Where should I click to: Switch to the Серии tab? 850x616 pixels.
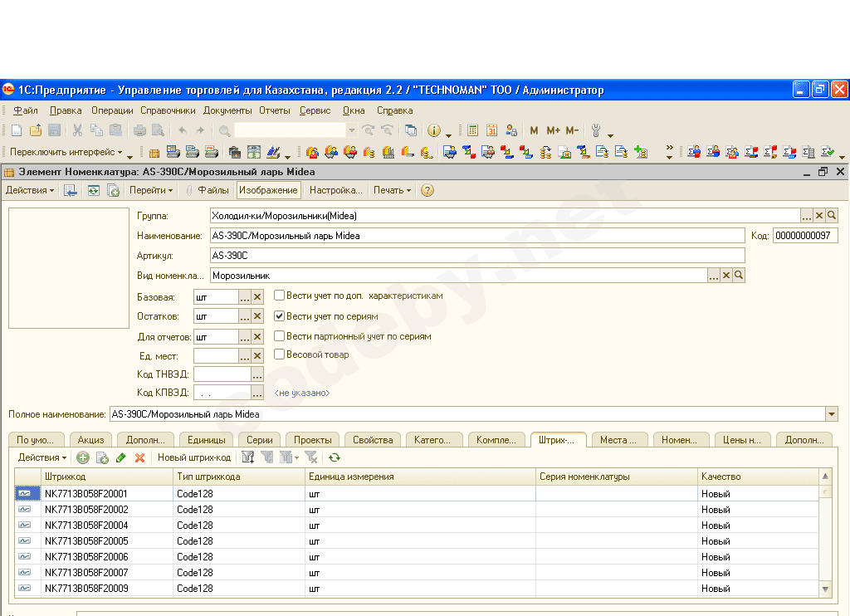pyautogui.click(x=259, y=440)
